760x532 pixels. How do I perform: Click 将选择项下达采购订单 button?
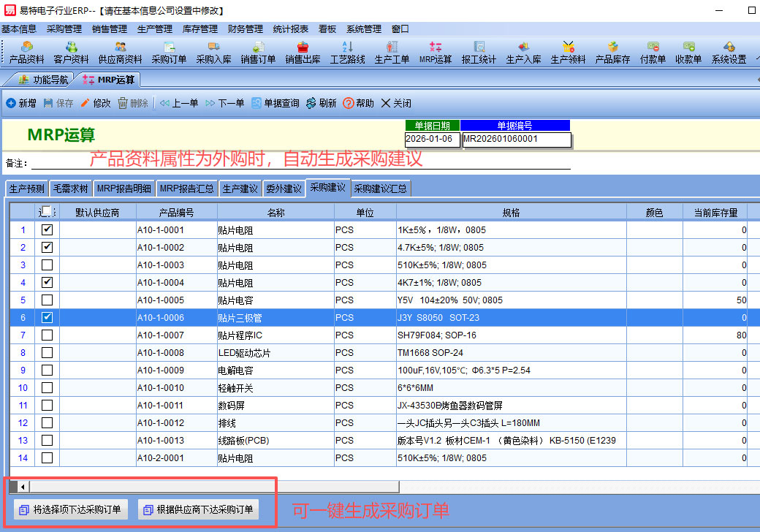coord(71,509)
